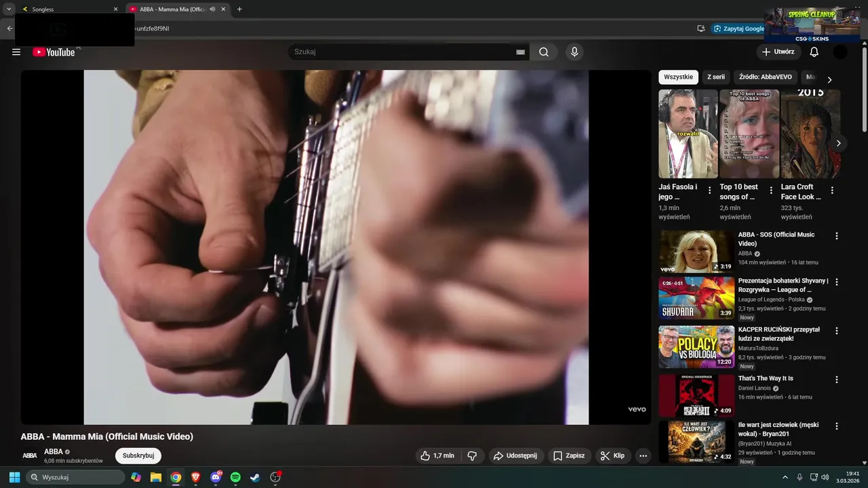This screenshot has height=488, width=868.
Task: Open the ABBA channel avatar
Action: point(30,455)
